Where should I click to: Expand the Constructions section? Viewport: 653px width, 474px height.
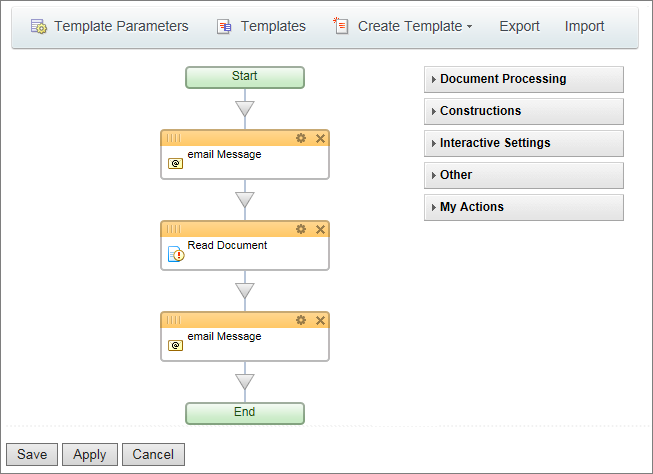(x=523, y=111)
